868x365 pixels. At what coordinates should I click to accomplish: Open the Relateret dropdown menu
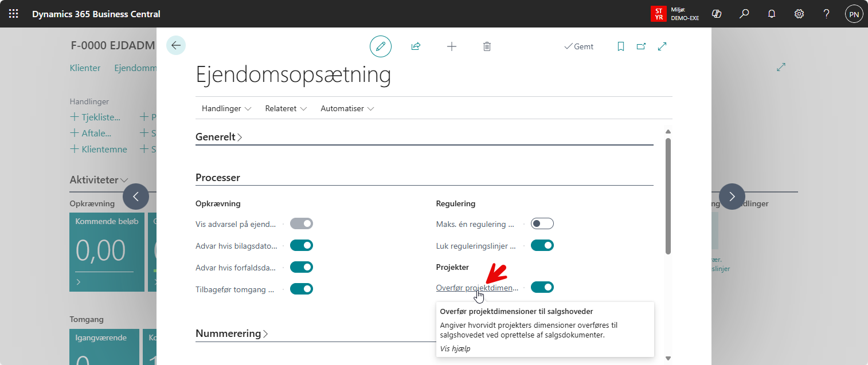coord(286,108)
